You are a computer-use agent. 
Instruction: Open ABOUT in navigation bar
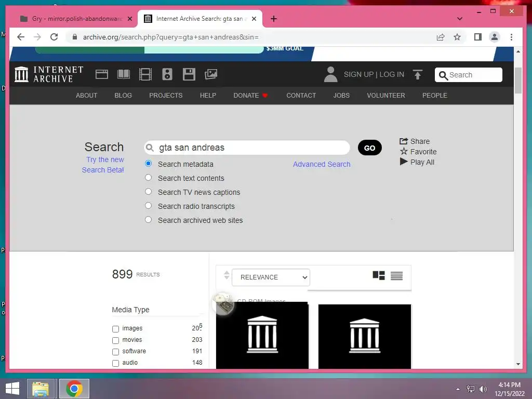87,96
